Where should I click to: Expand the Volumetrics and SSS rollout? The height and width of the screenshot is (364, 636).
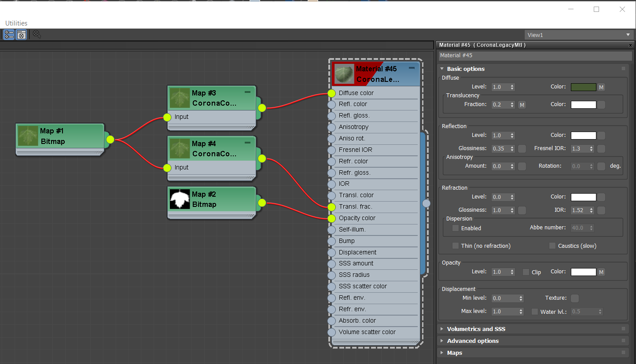point(476,329)
